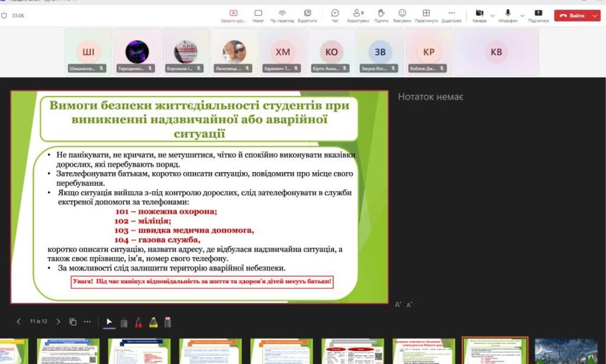The height and width of the screenshot is (364, 606).
Task: Toggle private view of the presentation
Action: tap(282, 15)
